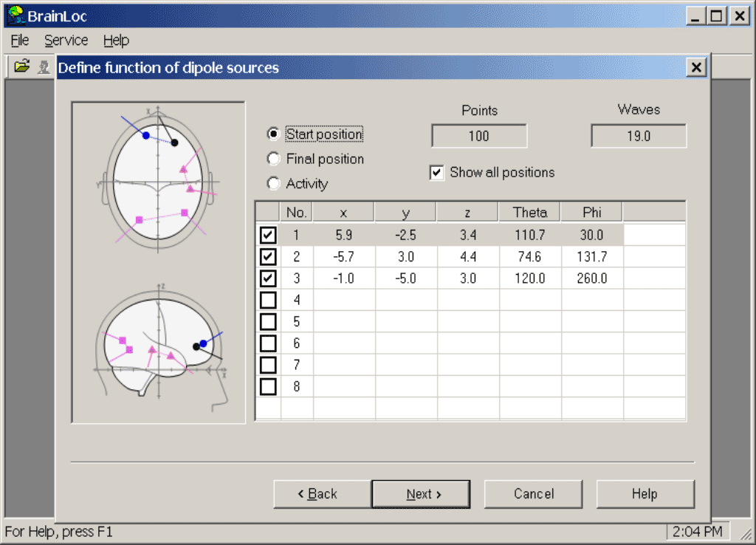Click y value -2.5 in row 1
The width and height of the screenshot is (756, 545).
pos(406,235)
